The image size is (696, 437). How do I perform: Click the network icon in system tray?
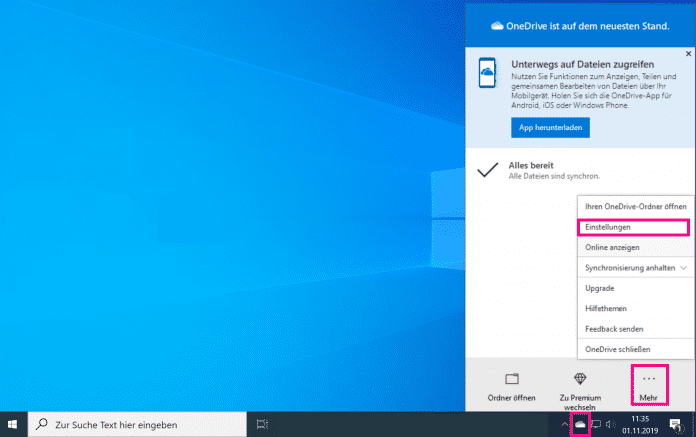597,424
